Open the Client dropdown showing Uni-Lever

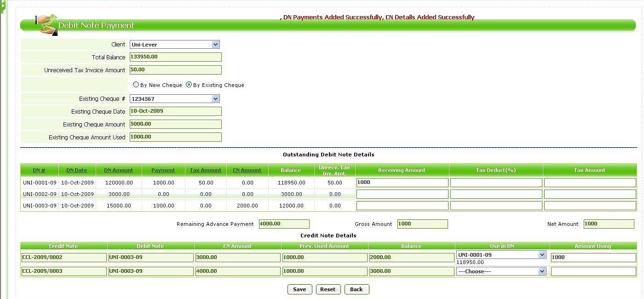point(175,45)
